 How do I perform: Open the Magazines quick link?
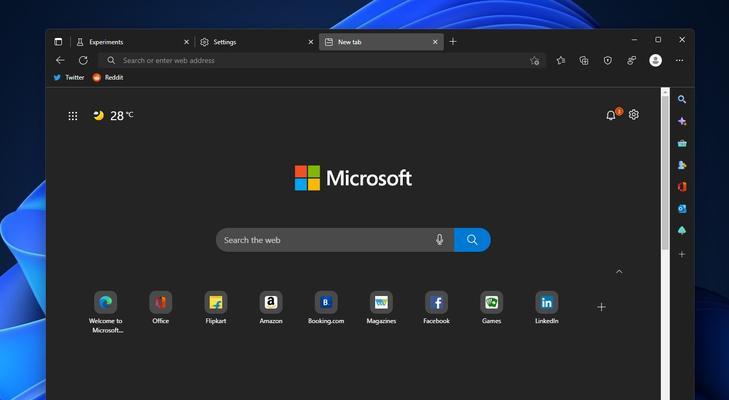(381, 308)
